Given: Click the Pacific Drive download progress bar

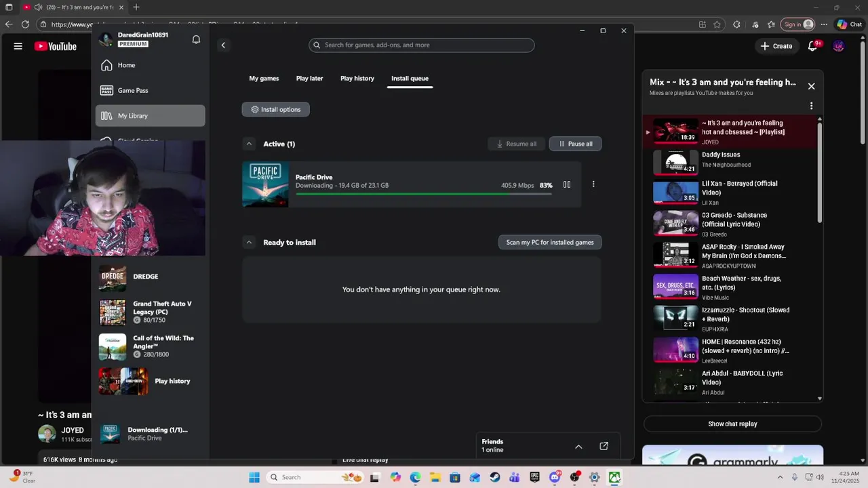Looking at the screenshot, I should click(x=423, y=194).
